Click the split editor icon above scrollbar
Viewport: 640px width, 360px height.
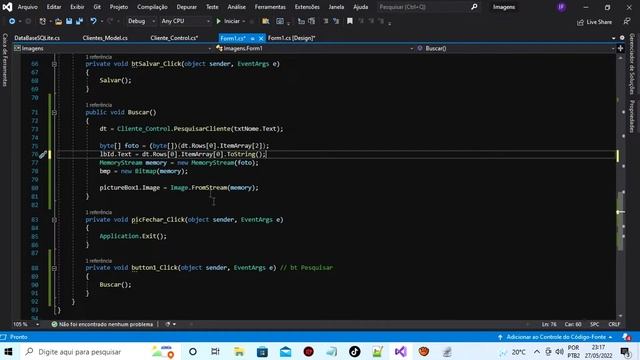tap(620, 48)
